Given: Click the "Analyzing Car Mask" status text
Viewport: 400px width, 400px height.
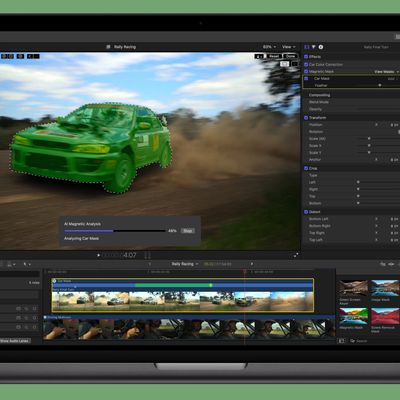Looking at the screenshot, I should 81,239.
